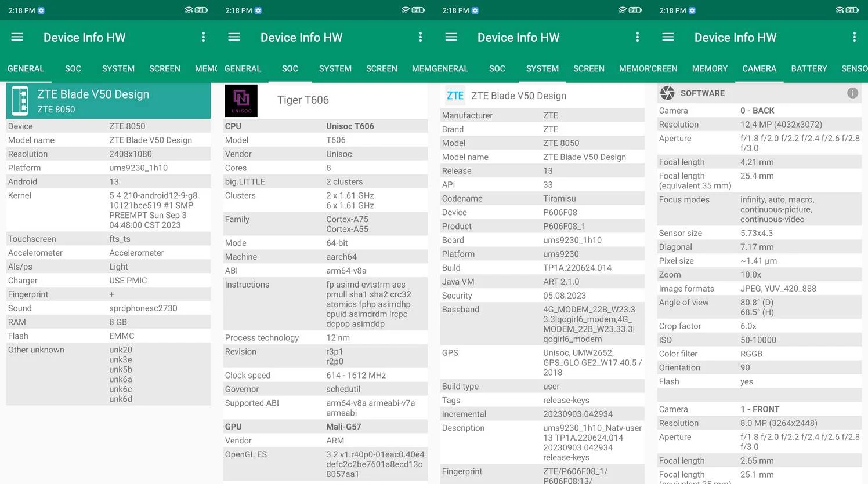
Task: Select GENERAL tab in first screen
Action: [x=26, y=68]
